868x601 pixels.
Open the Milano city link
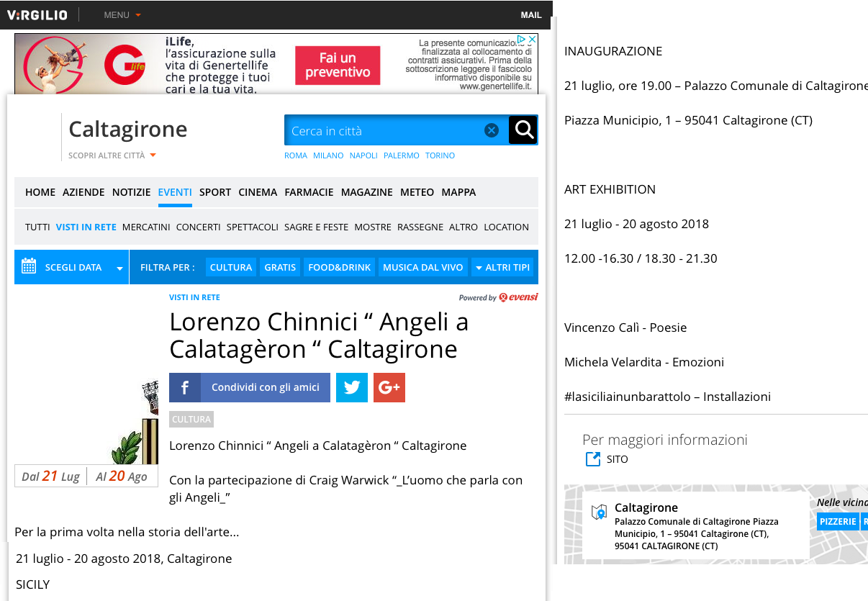328,155
